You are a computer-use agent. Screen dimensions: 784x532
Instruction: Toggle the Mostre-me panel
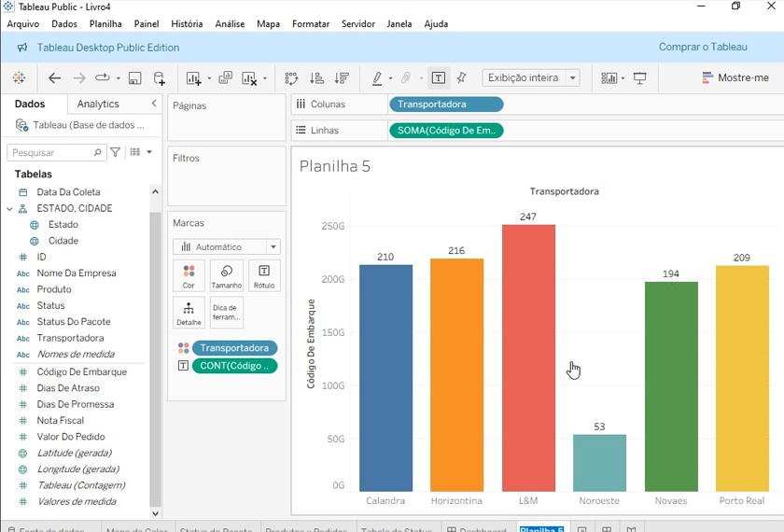click(x=735, y=78)
